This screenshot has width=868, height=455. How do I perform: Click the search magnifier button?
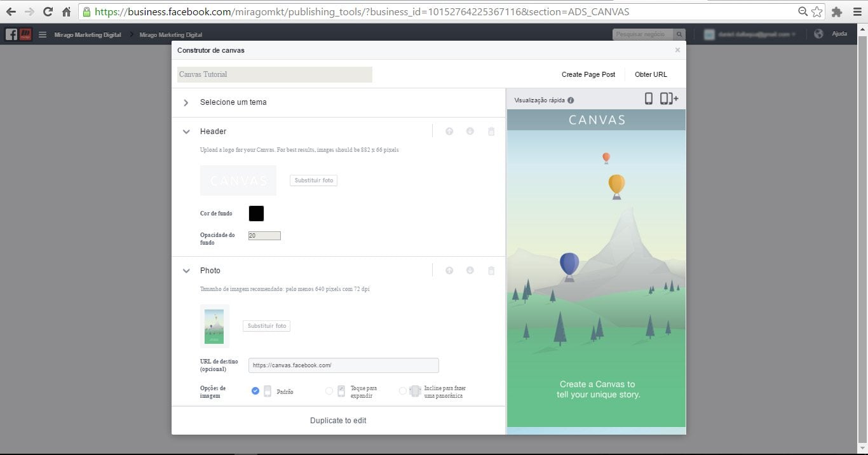coord(680,34)
